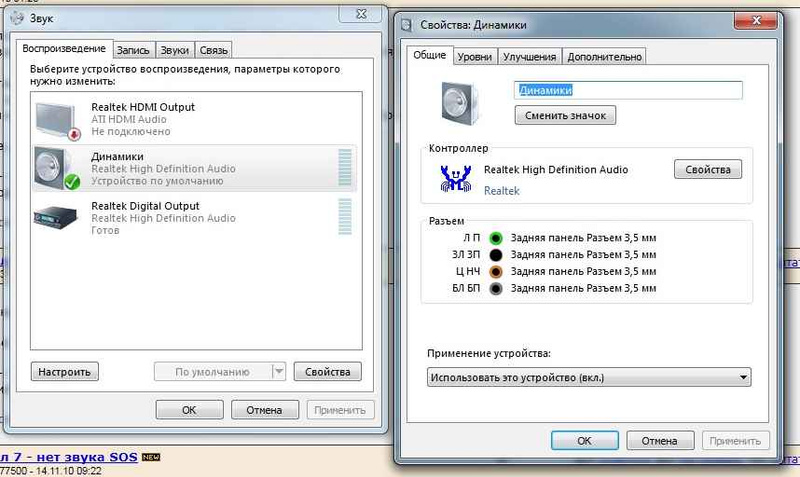The height and width of the screenshot is (477, 800).
Task: Switch to the Запись tab
Action: click(x=133, y=50)
